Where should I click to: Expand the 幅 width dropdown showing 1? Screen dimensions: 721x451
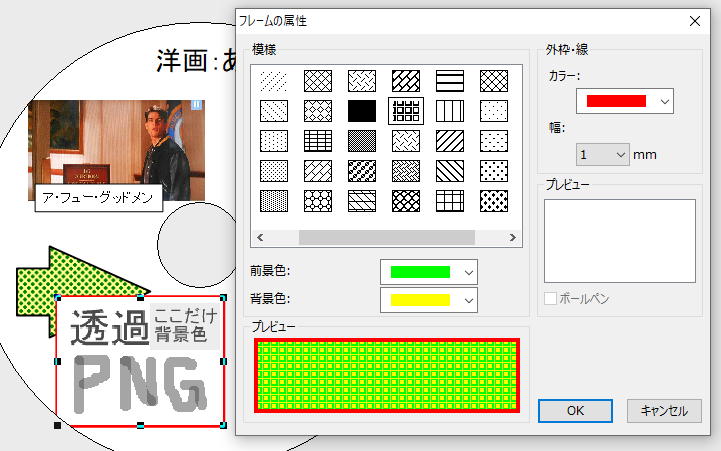pyautogui.click(x=602, y=154)
